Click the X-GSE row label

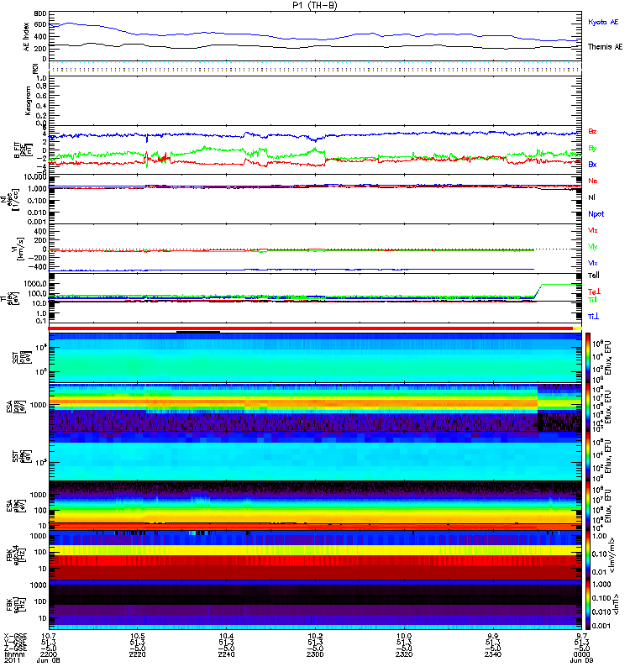pyautogui.click(x=15, y=636)
